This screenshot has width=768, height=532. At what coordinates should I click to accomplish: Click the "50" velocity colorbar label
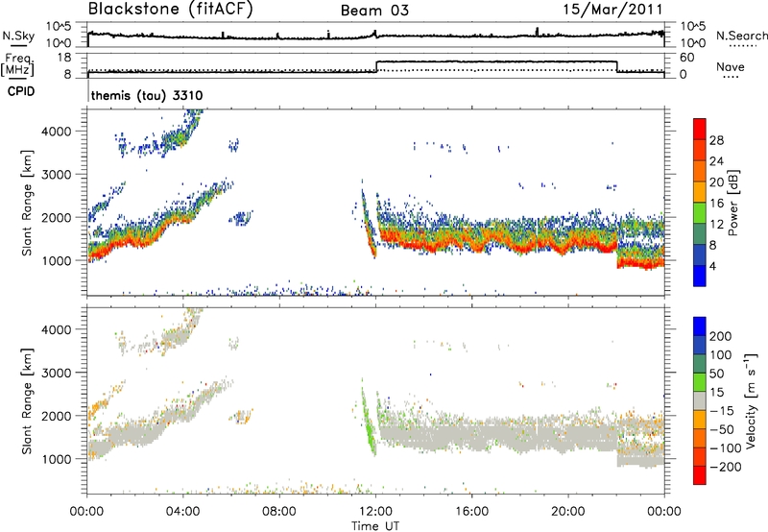tap(716, 374)
